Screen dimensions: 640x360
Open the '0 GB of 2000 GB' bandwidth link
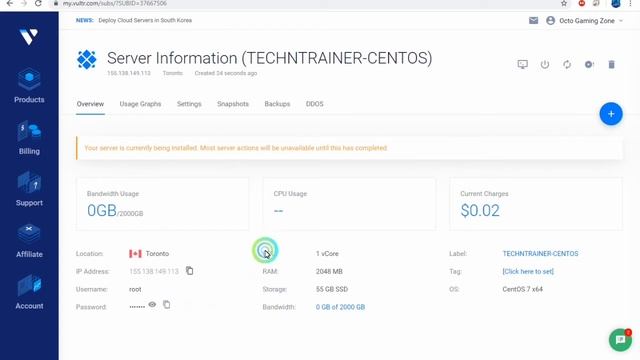click(340, 307)
